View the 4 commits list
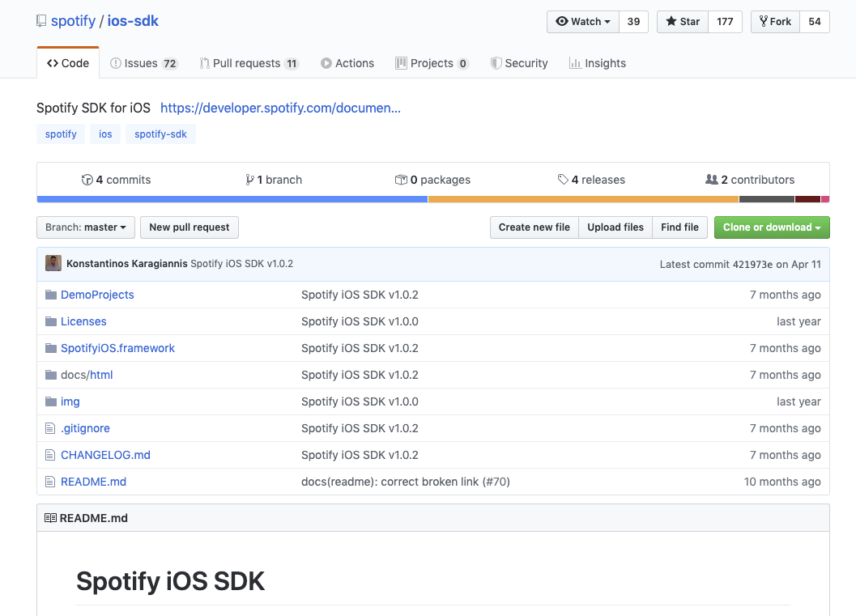This screenshot has width=856, height=616. coord(117,180)
